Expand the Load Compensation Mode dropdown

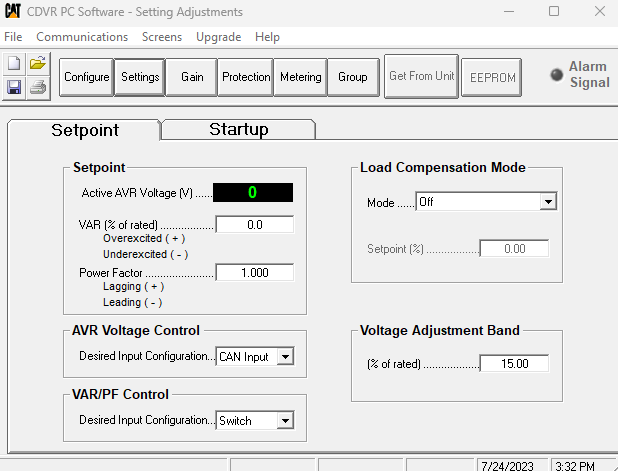click(x=547, y=202)
